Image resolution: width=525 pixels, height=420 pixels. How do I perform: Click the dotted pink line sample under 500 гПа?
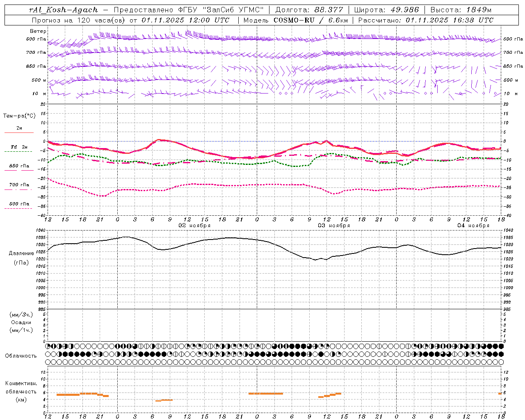(x=18, y=208)
